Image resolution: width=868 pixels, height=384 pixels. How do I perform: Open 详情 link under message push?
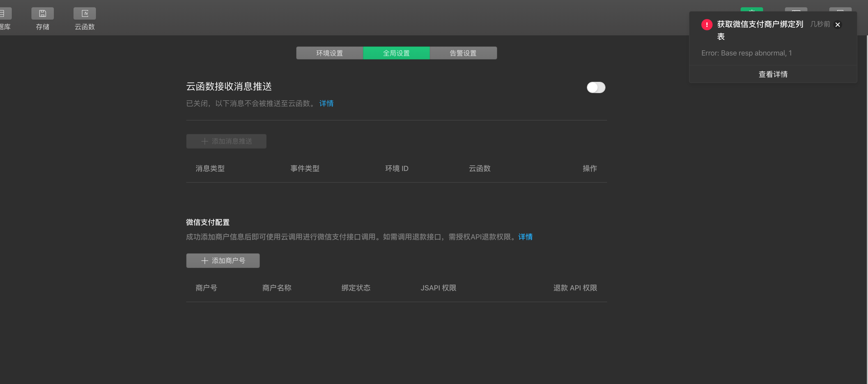pos(326,104)
